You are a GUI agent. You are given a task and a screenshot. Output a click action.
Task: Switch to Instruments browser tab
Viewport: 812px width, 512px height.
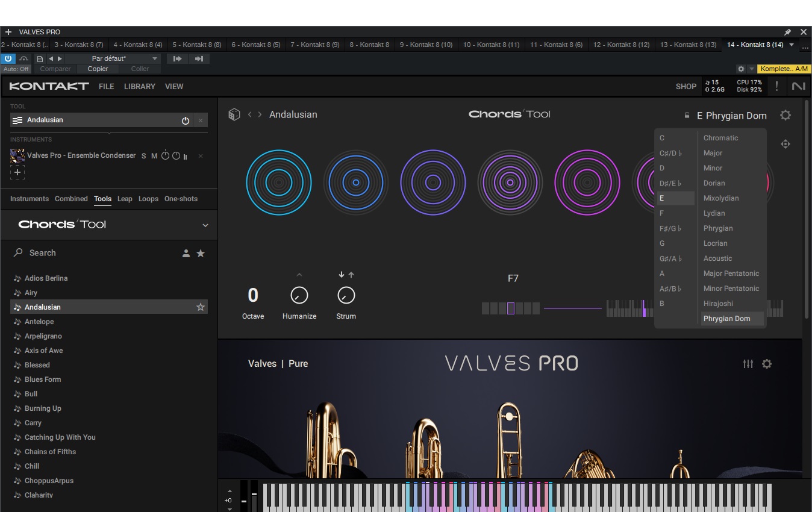[30, 199]
